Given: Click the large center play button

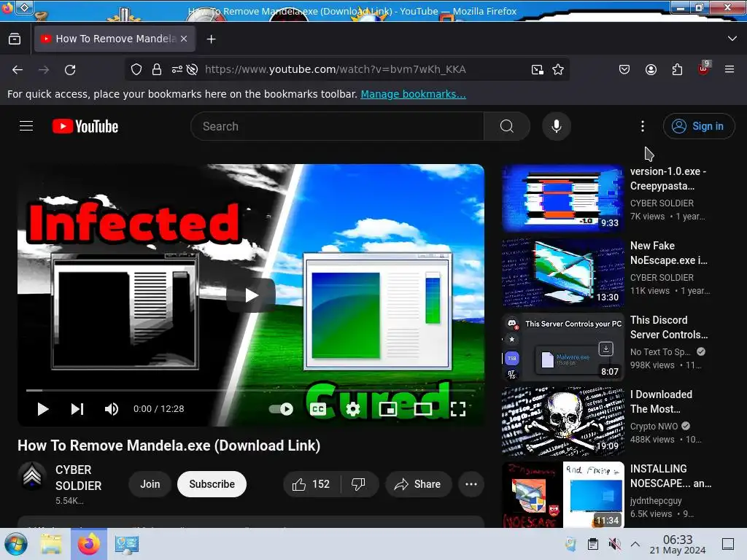Looking at the screenshot, I should pyautogui.click(x=251, y=295).
